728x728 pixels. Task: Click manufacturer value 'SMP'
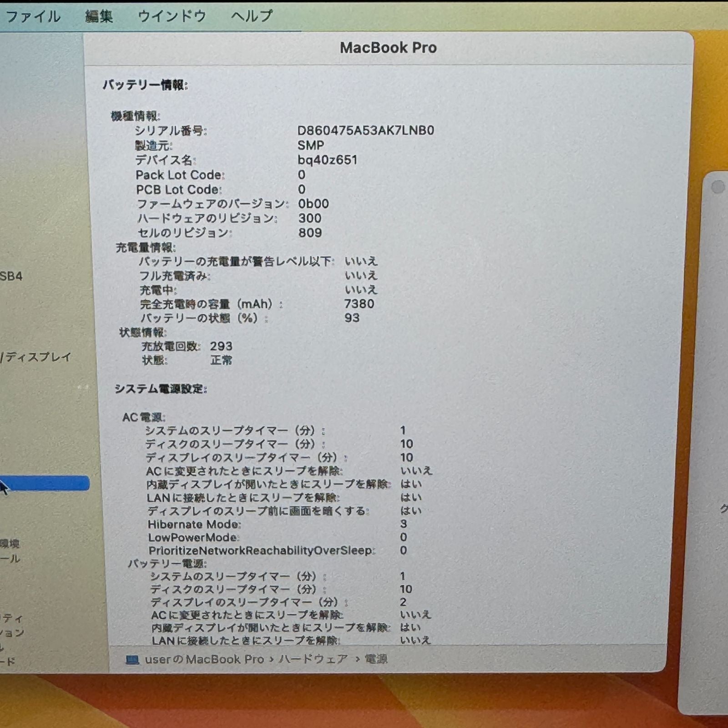coord(311,146)
